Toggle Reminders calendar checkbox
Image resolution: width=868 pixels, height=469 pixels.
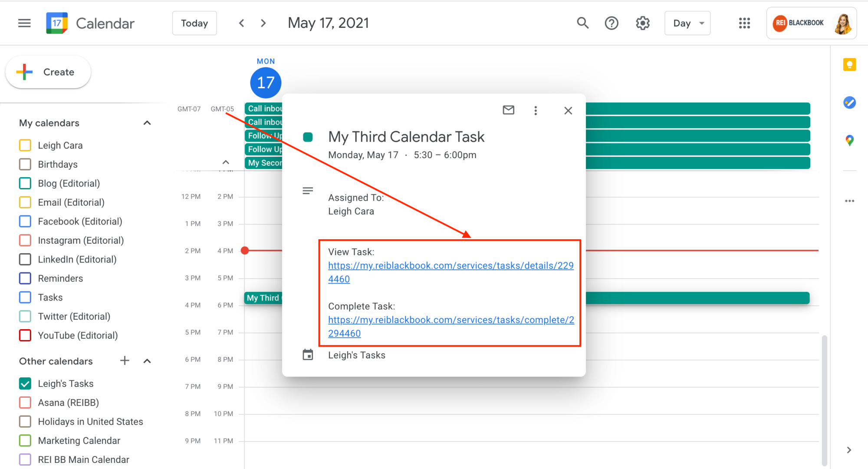(x=25, y=278)
